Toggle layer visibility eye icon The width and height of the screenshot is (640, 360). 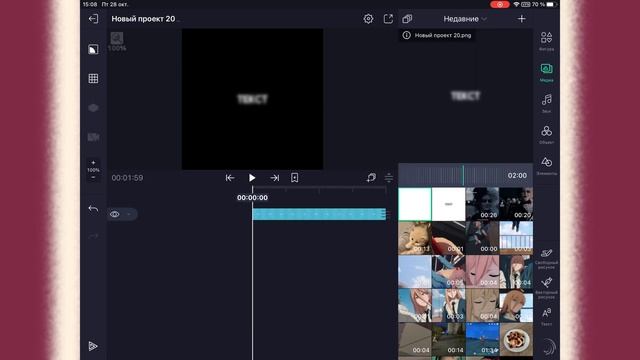(x=115, y=214)
